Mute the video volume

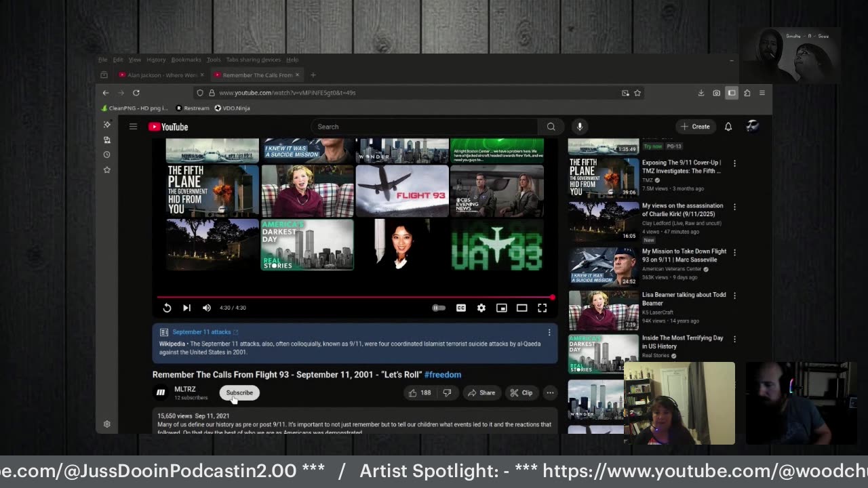tap(207, 308)
